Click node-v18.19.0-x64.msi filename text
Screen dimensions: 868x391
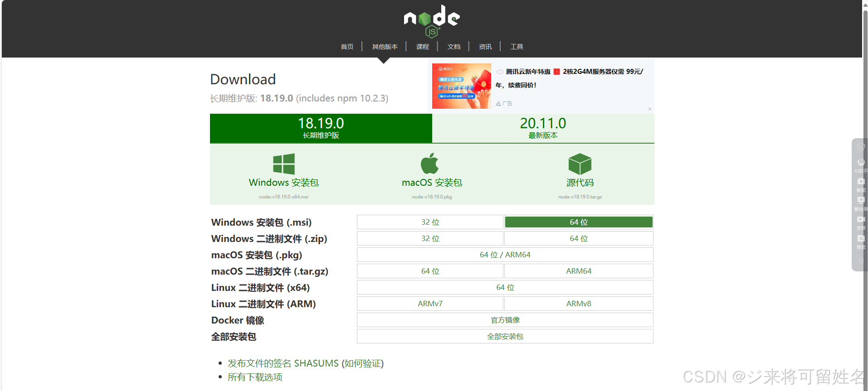[x=284, y=197]
